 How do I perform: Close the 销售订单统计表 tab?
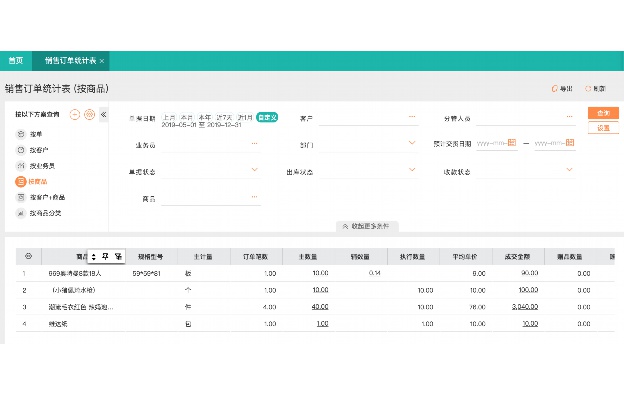pos(102,61)
